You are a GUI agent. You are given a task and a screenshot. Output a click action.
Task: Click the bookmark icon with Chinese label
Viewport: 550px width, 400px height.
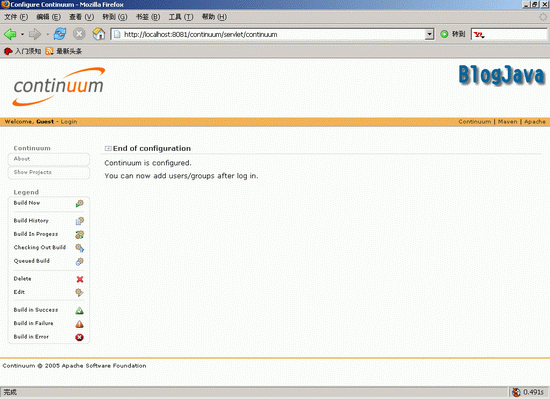coord(8,51)
